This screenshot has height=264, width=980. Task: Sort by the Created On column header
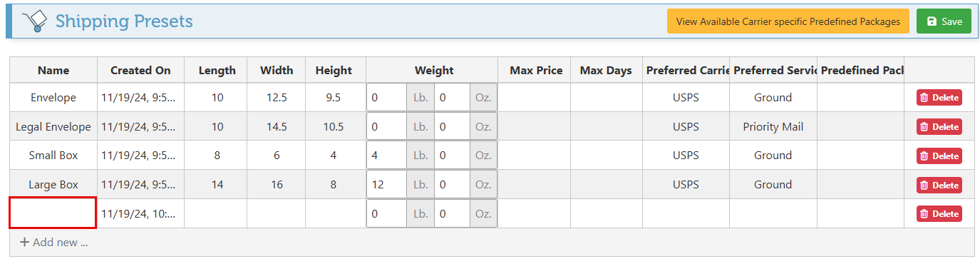[140, 70]
